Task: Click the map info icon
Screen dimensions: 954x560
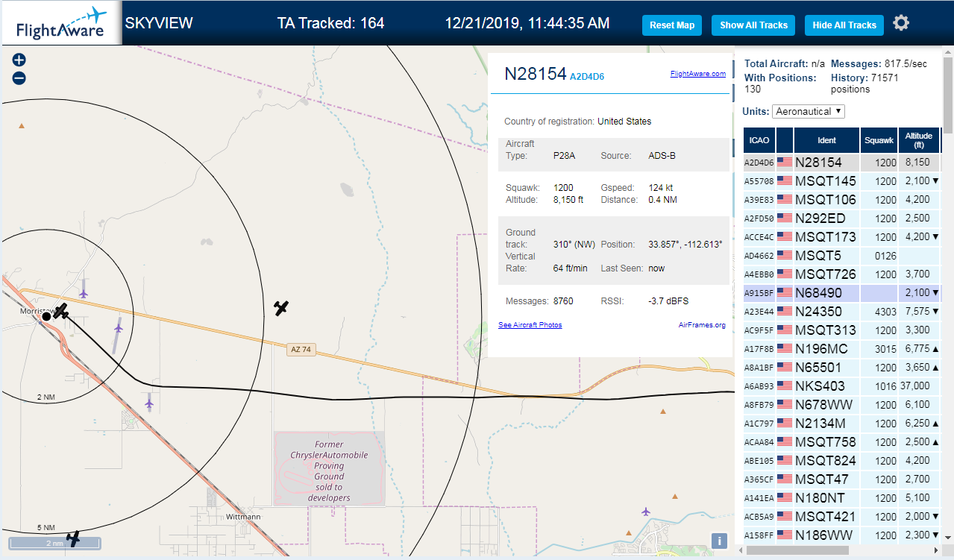Action: [719, 541]
